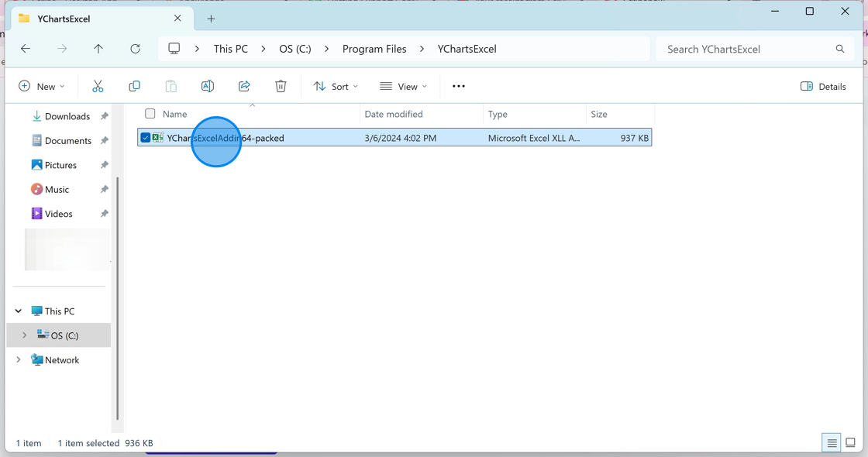The height and width of the screenshot is (457, 868).
Task: Toggle the Details pane button
Action: pyautogui.click(x=823, y=86)
